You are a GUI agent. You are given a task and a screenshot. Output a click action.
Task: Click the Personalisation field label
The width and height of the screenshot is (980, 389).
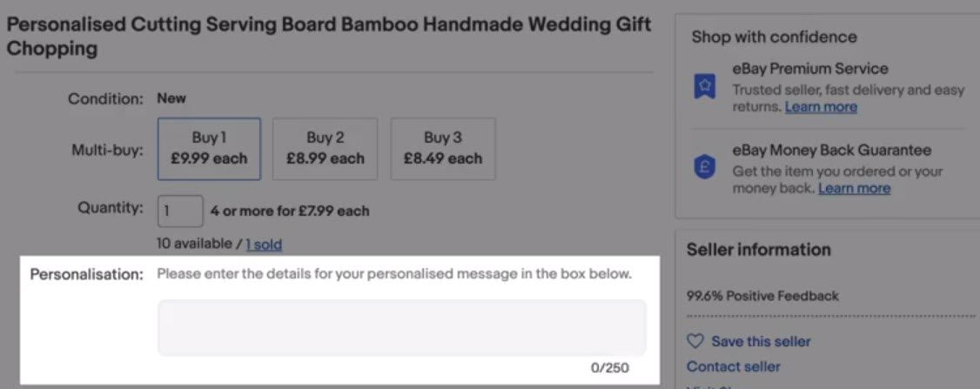tap(88, 274)
